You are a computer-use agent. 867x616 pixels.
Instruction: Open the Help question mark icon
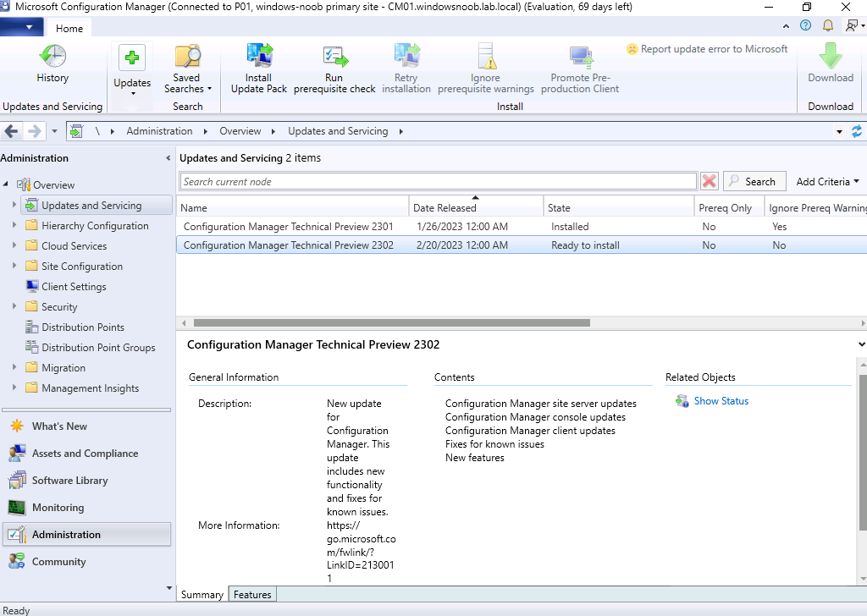(806, 25)
